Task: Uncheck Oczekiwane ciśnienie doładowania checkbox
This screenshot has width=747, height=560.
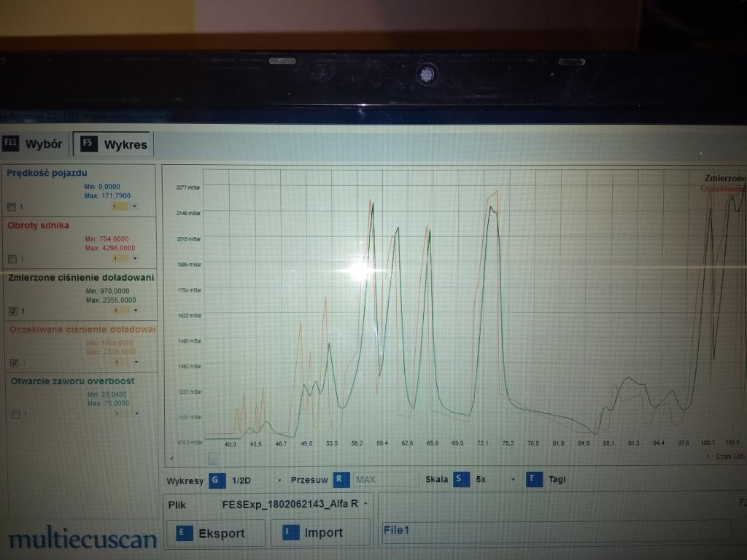Action: (15, 363)
